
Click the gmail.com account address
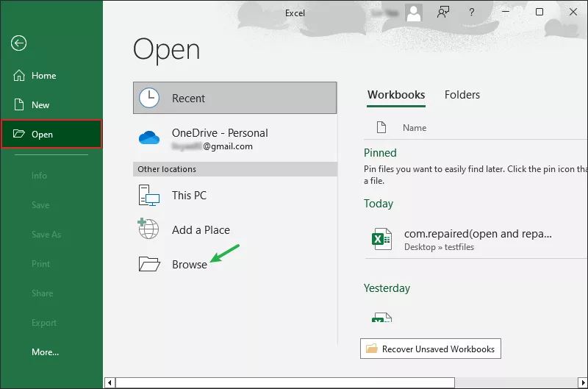(x=212, y=146)
